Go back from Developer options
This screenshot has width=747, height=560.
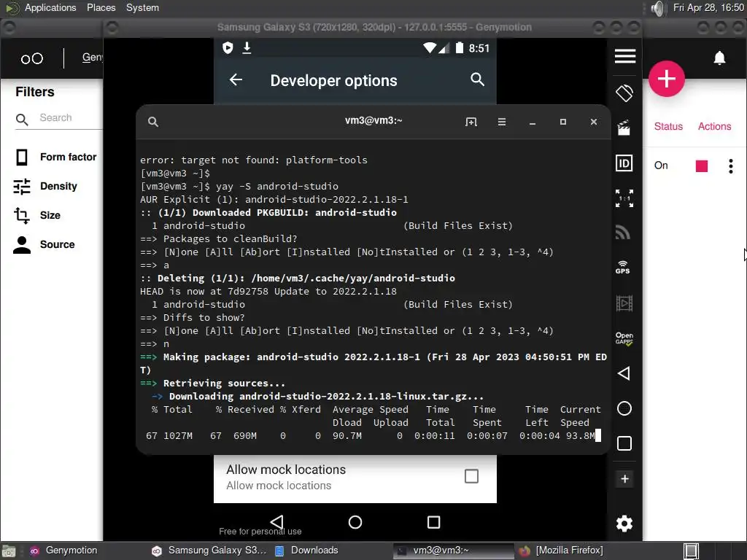coord(236,79)
